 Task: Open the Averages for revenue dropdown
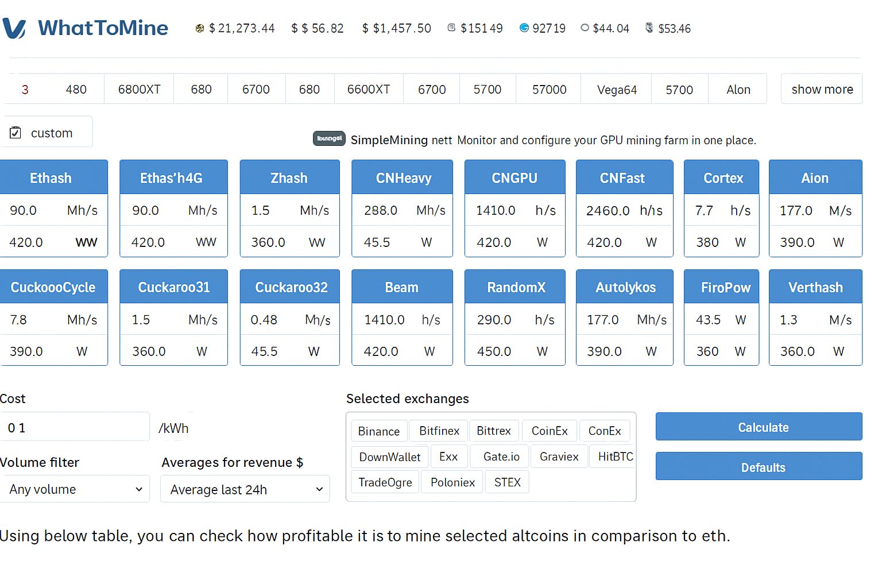245,489
